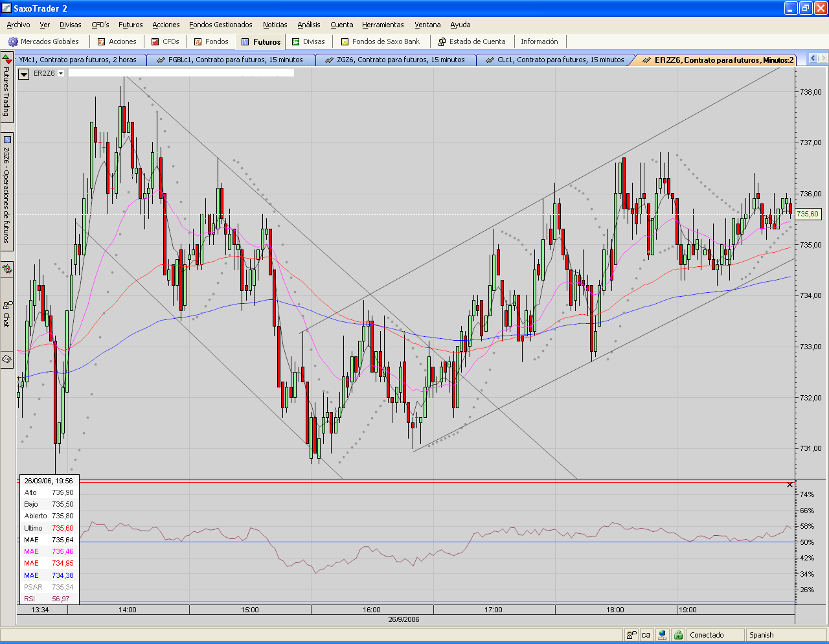Expand the ER2Z6 instrument dropdown arrow

(61, 73)
